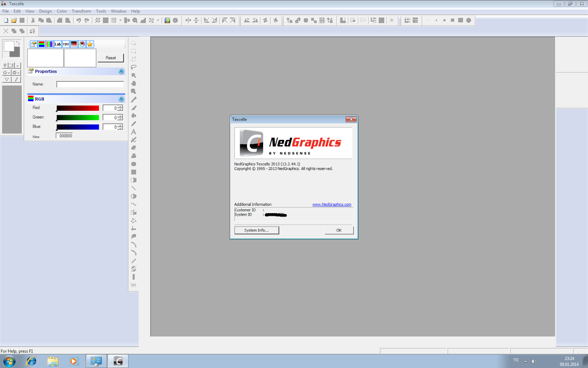
Task: Click the color wheel mode icon
Action: coord(82,44)
